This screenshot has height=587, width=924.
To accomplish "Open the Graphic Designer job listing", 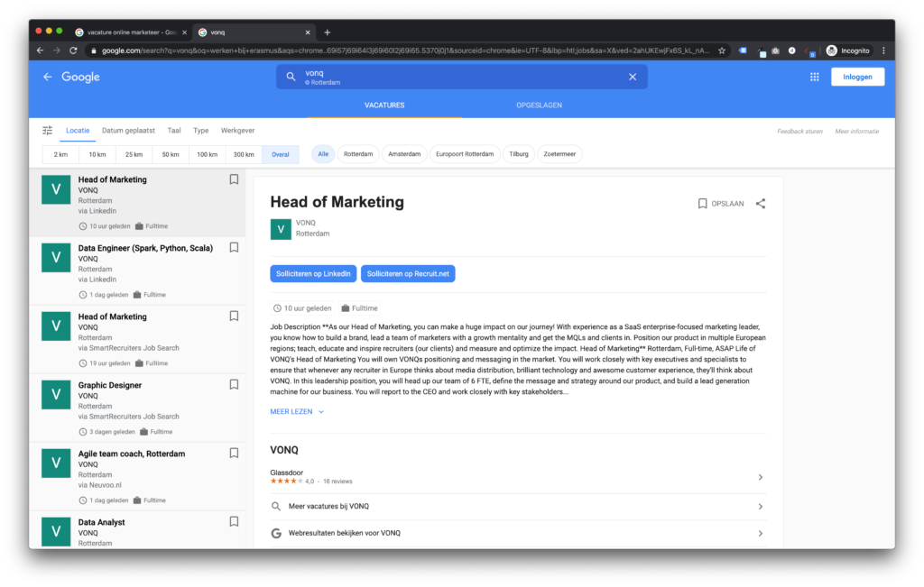I will [137, 408].
